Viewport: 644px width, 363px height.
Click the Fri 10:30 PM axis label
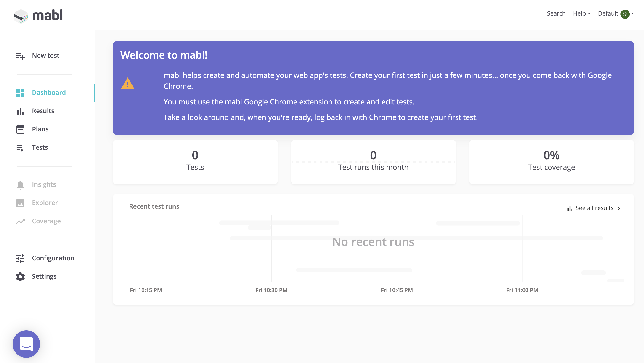pos(271,290)
